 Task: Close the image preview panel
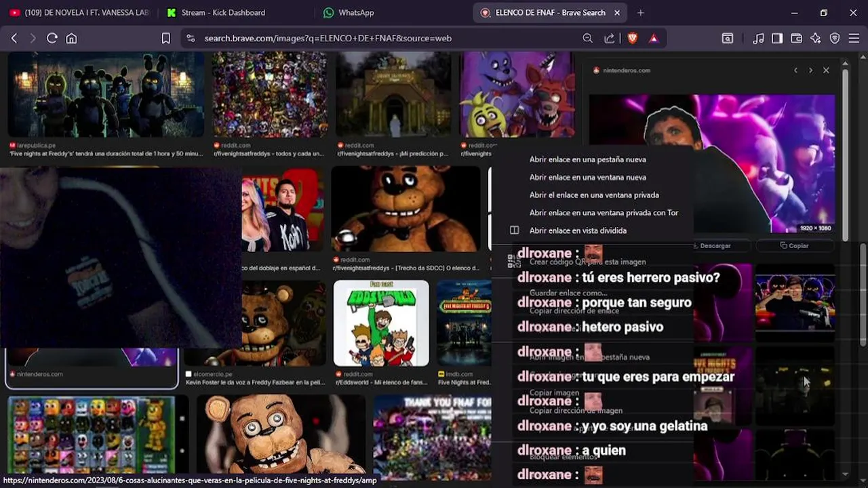pyautogui.click(x=826, y=70)
